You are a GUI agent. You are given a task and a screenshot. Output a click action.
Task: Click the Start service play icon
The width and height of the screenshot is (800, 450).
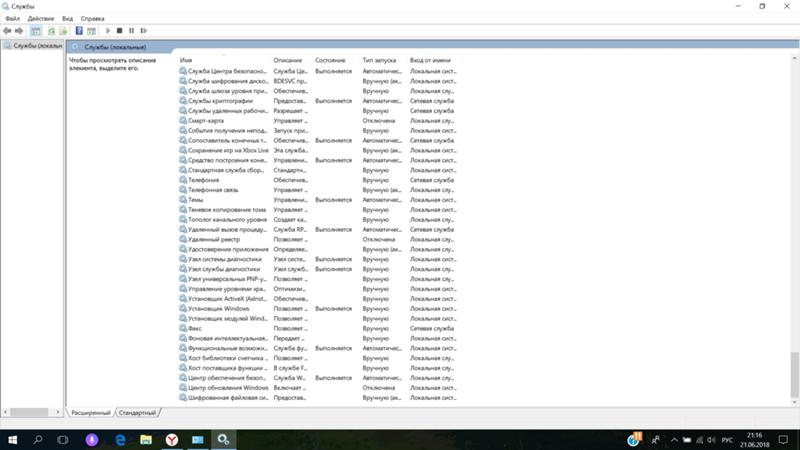[108, 31]
